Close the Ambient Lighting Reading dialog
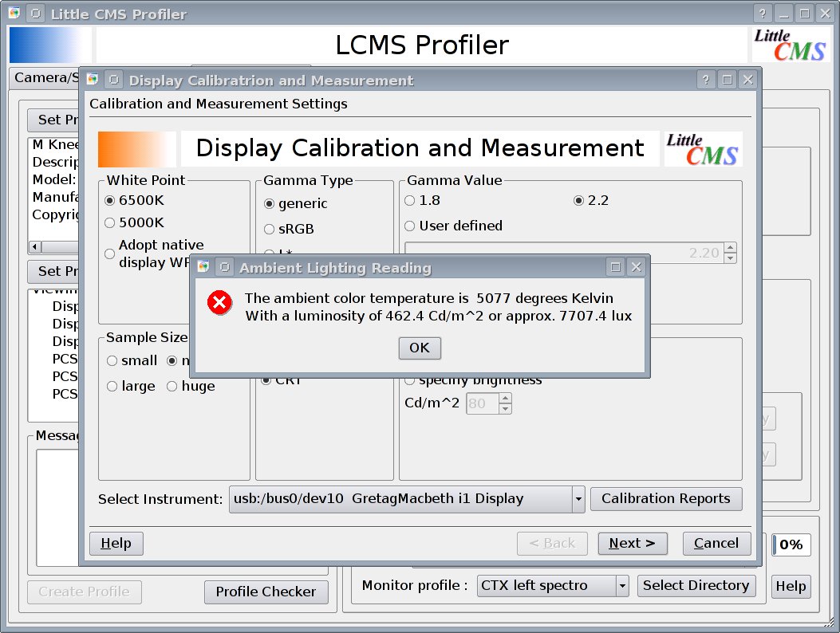840x633 pixels. 636,267
